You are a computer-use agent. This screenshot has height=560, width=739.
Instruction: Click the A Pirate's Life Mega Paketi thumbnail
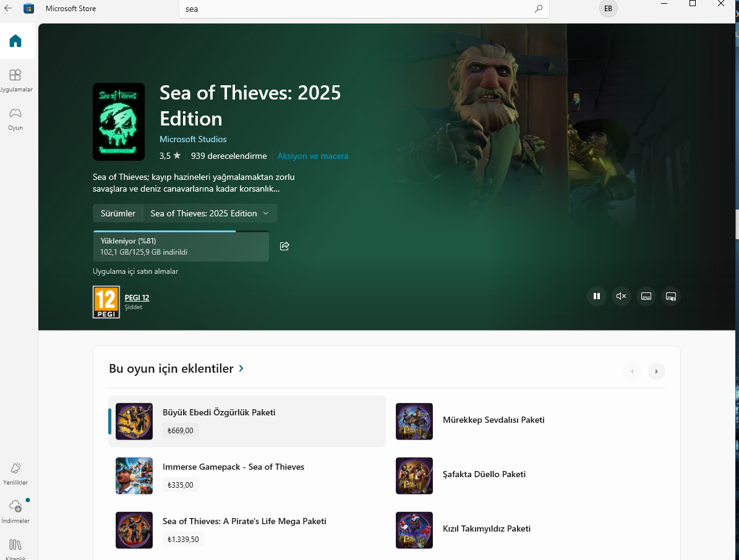coord(134,530)
